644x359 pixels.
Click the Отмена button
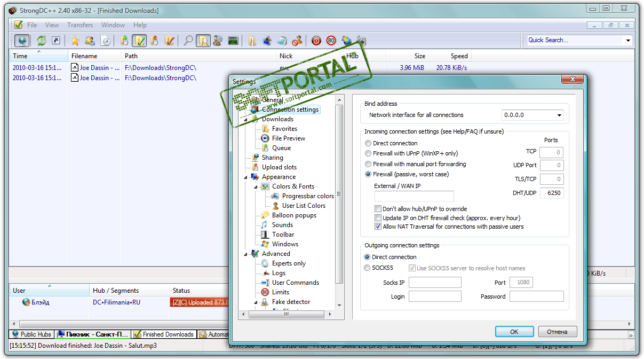coord(558,332)
